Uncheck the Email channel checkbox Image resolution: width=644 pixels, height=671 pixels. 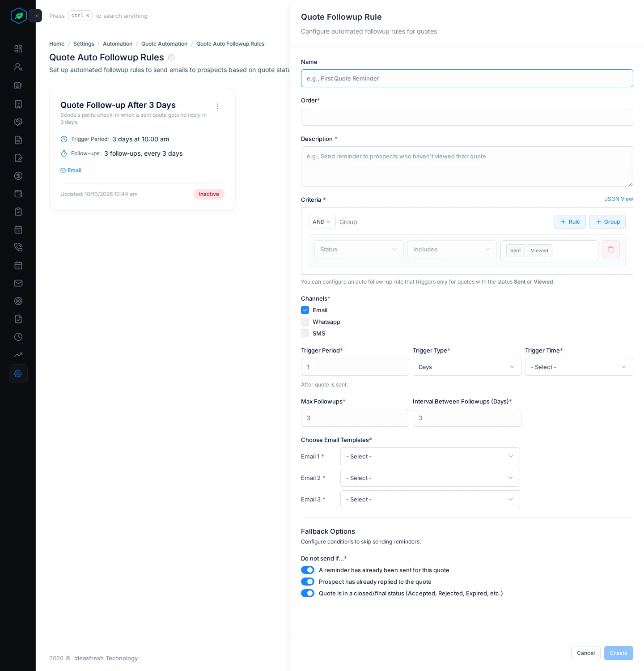[x=305, y=310]
